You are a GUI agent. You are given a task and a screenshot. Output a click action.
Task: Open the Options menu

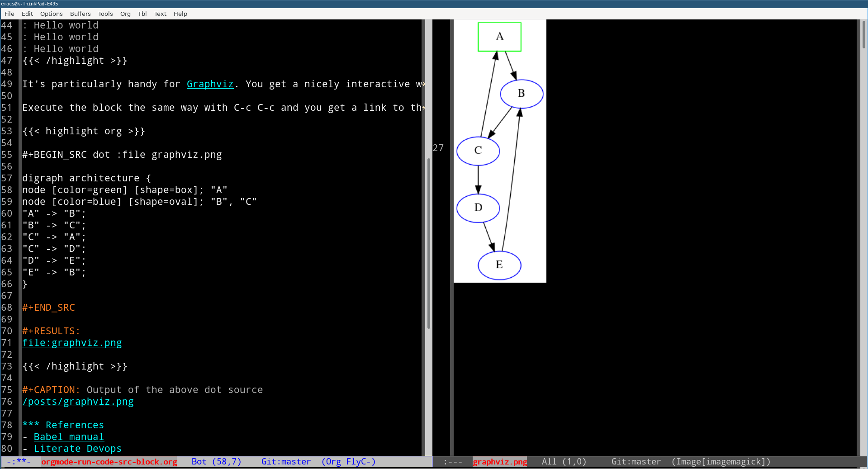point(51,14)
